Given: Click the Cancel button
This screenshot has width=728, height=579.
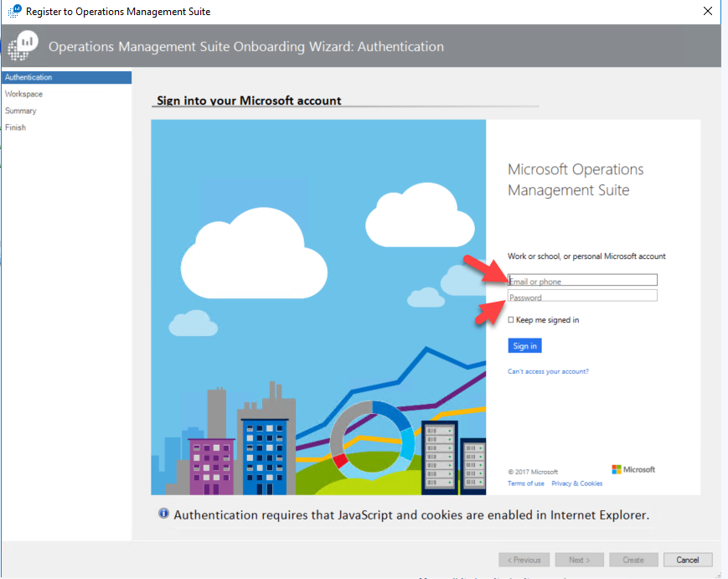Looking at the screenshot, I should coord(688,560).
